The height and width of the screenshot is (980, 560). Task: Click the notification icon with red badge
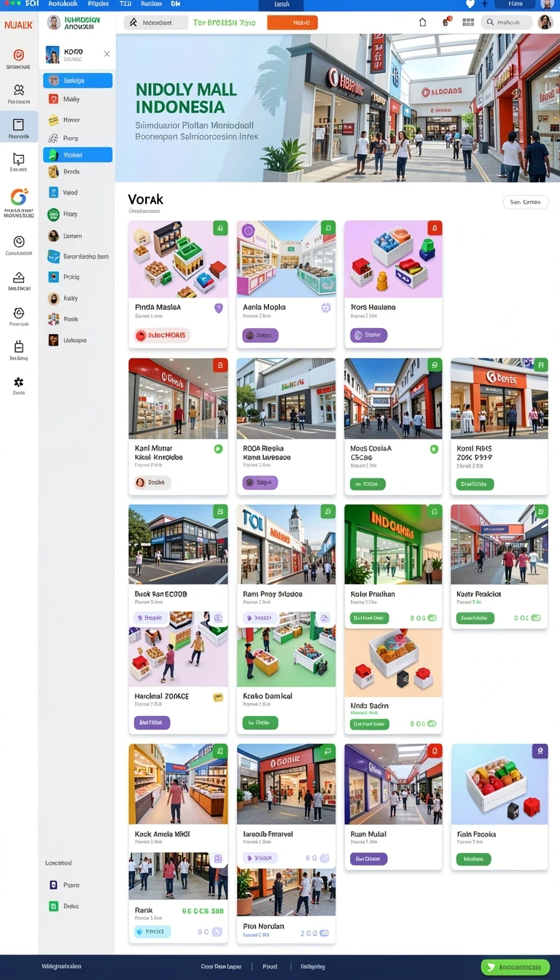[x=446, y=22]
